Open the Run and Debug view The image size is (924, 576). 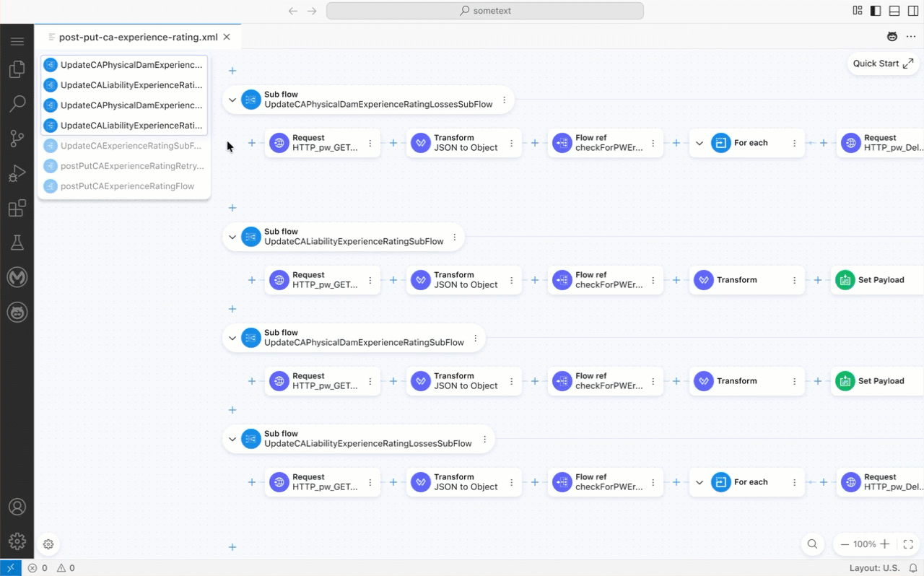coord(17,173)
